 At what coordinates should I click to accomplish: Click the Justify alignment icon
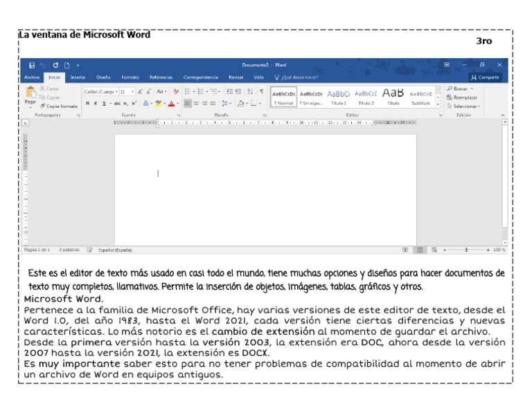[213, 103]
